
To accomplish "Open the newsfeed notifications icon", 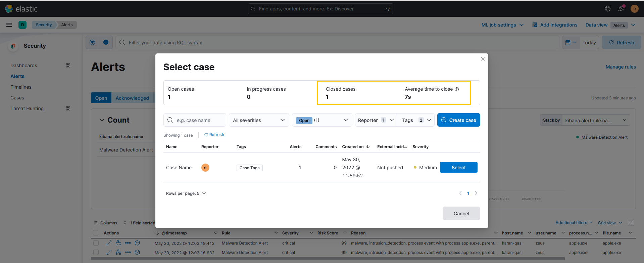I will tap(621, 9).
